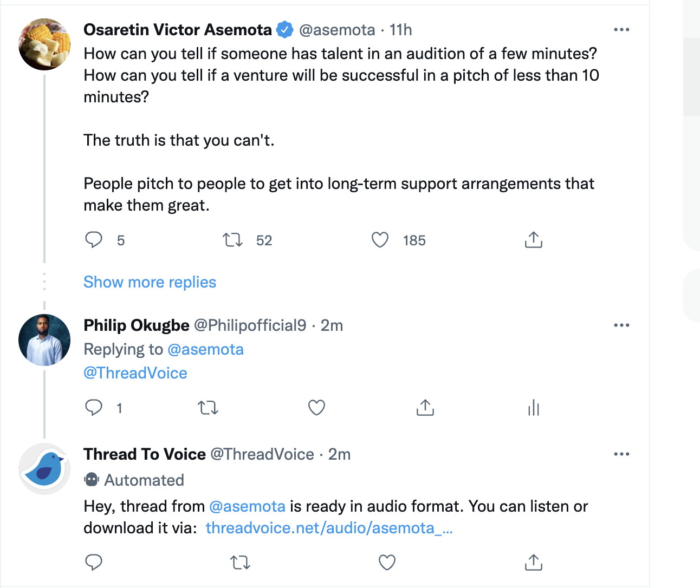Image resolution: width=700 pixels, height=588 pixels.
Task: Retweet the Thread To Voice tweet
Action: [241, 563]
